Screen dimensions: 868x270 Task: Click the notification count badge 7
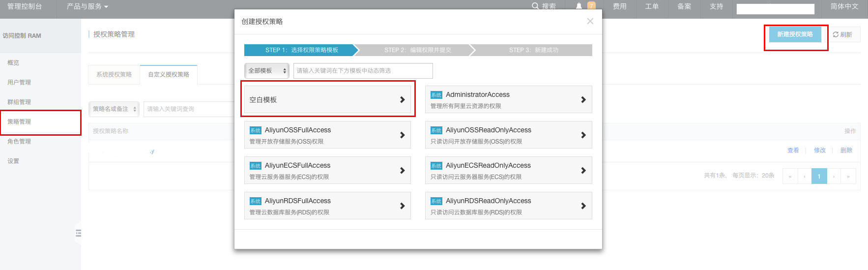tap(591, 6)
